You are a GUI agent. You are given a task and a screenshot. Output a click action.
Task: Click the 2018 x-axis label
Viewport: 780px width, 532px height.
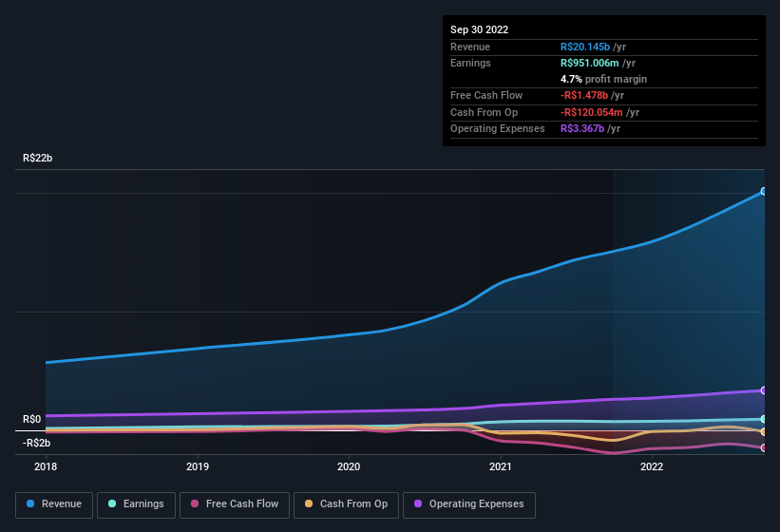click(46, 466)
